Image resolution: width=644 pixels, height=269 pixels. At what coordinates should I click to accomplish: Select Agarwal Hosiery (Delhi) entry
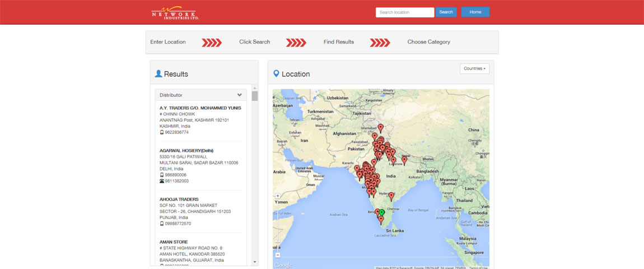coord(186,151)
